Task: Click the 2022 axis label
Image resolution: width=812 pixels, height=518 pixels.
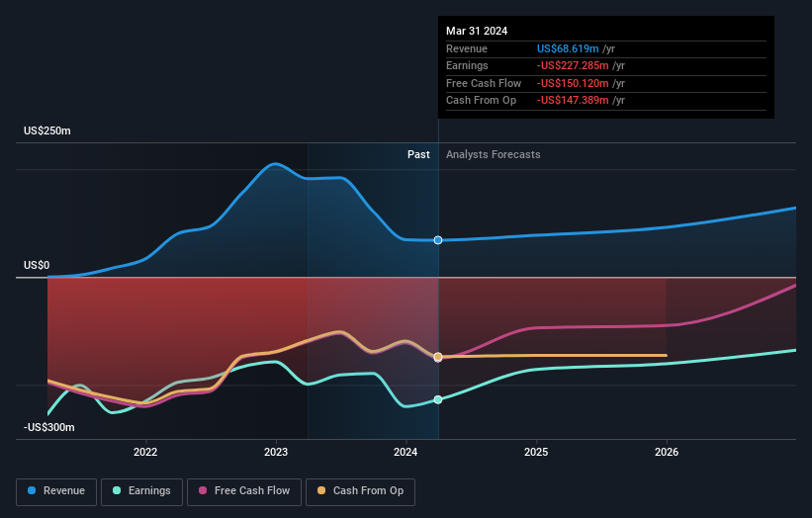Action: pyautogui.click(x=145, y=452)
